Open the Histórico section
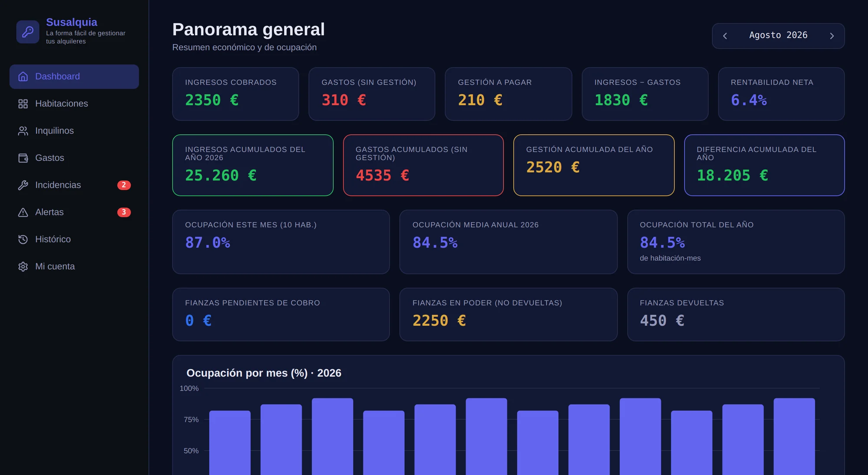Image resolution: width=868 pixels, height=475 pixels. [74, 239]
